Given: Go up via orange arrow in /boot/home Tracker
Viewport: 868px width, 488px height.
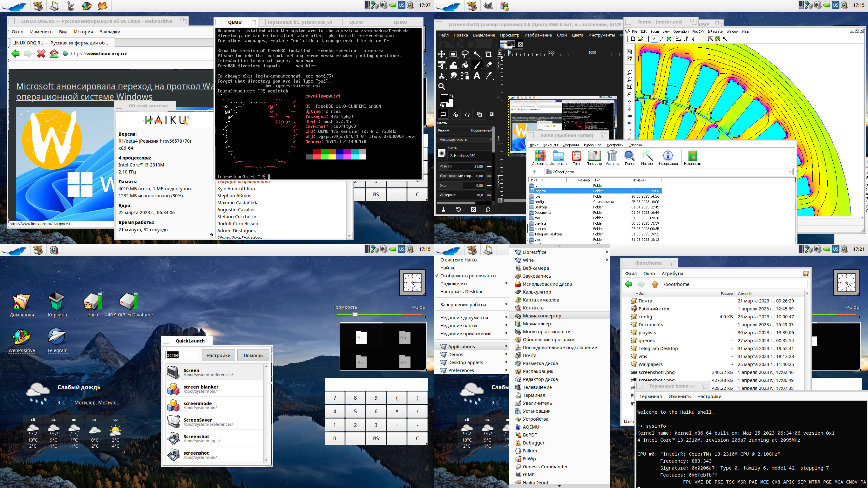Looking at the screenshot, I should [x=655, y=284].
